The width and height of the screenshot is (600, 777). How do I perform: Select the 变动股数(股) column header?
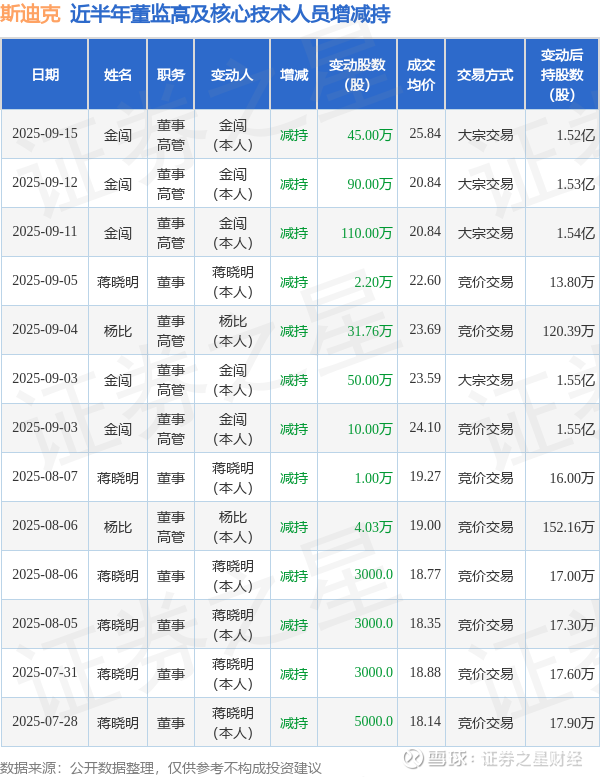click(x=357, y=75)
